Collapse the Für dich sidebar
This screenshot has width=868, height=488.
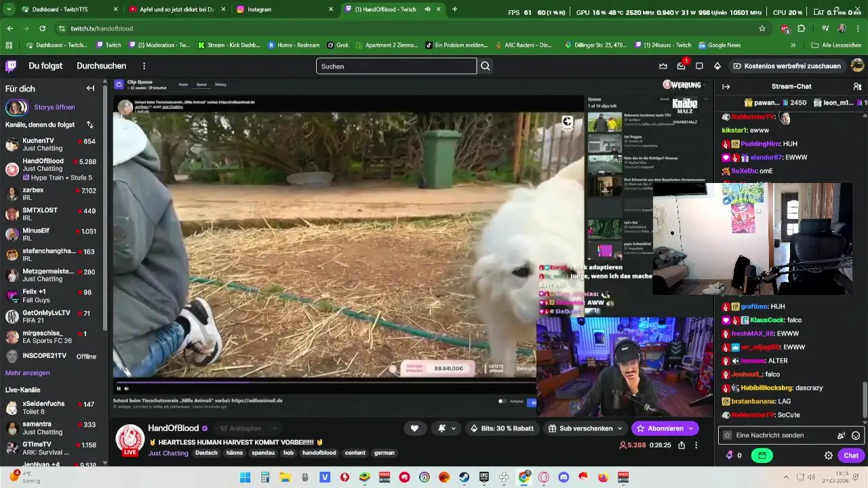point(90,88)
